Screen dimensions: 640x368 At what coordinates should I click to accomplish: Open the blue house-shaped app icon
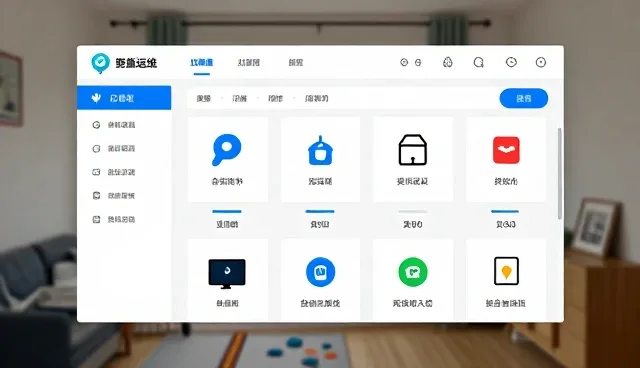pos(320,151)
